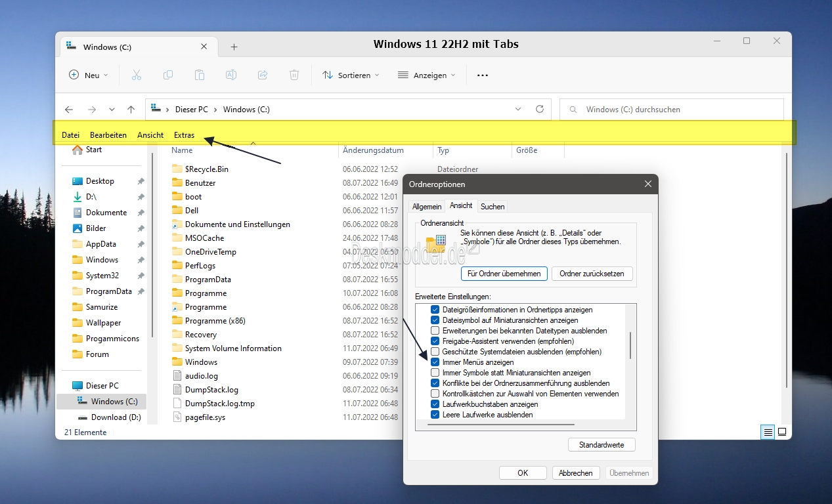Screen dimensions: 832x504
Task: Open the Extras menu
Action: (184, 135)
